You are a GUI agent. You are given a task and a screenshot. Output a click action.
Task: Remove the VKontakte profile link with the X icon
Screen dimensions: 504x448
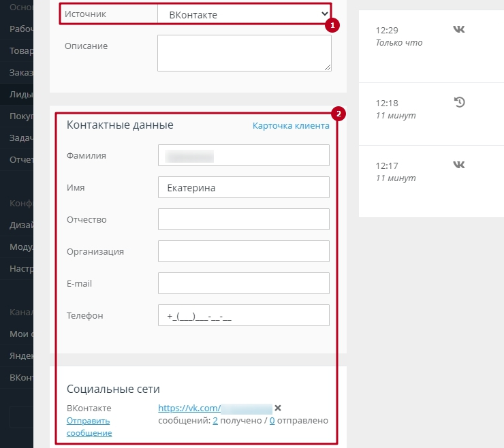[x=278, y=409]
